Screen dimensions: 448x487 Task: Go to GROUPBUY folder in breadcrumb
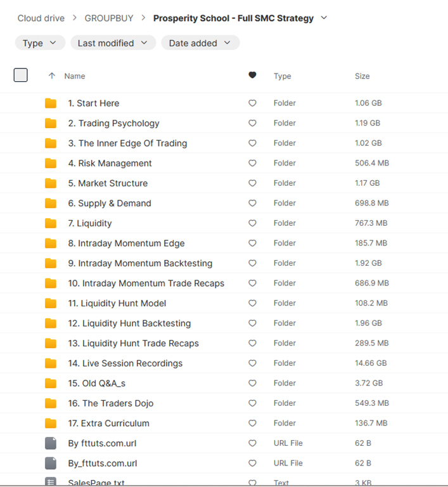(109, 18)
